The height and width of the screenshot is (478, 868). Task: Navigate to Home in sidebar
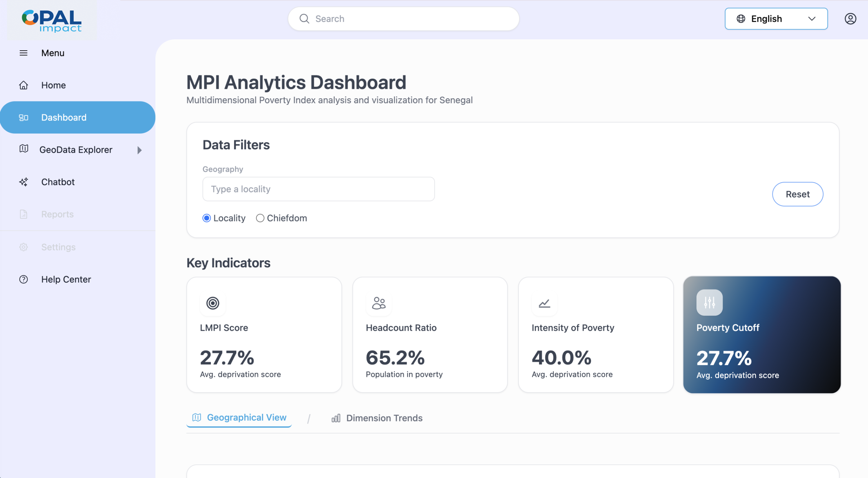pos(53,85)
